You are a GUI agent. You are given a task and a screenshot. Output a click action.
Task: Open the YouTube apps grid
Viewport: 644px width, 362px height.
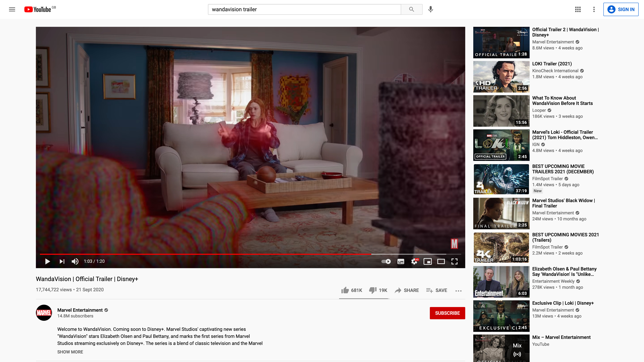(x=578, y=10)
